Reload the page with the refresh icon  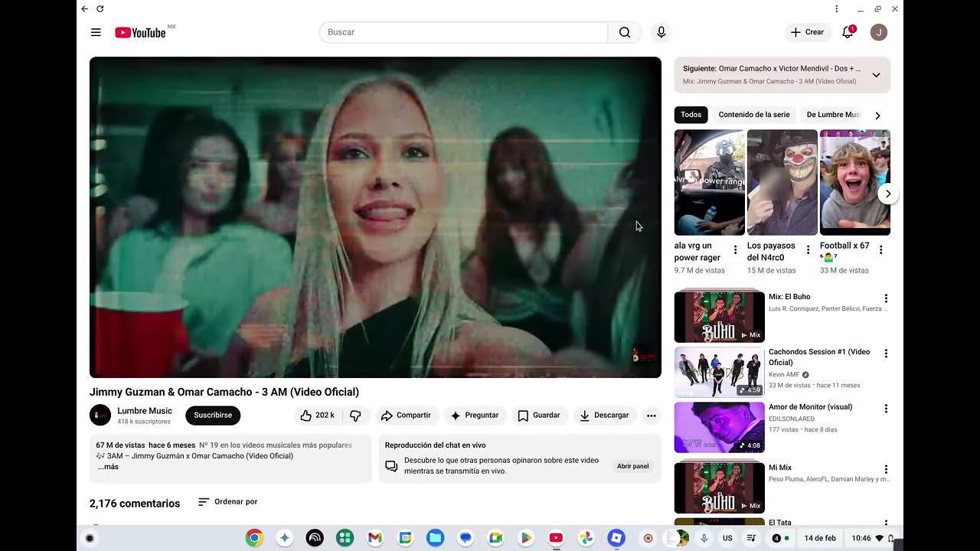pyautogui.click(x=100, y=8)
